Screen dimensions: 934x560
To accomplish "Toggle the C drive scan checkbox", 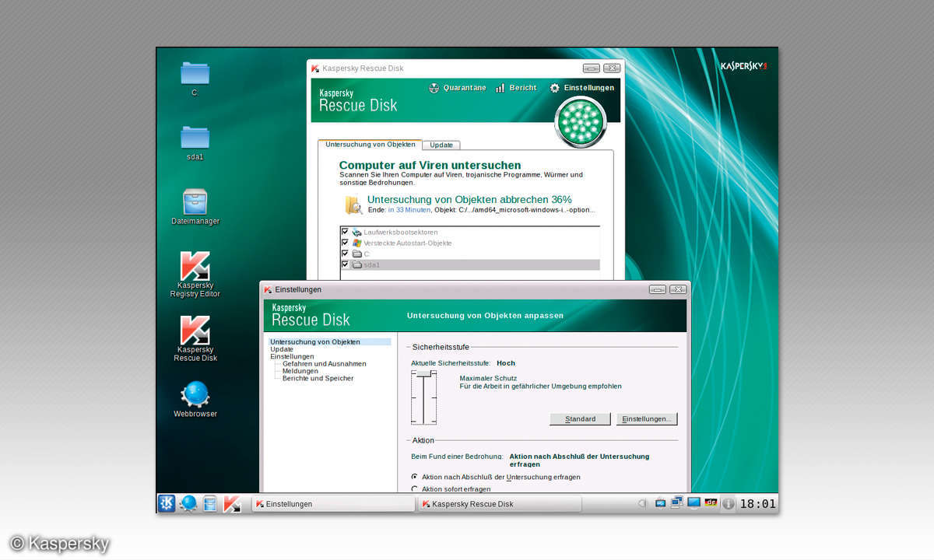I will tap(345, 254).
